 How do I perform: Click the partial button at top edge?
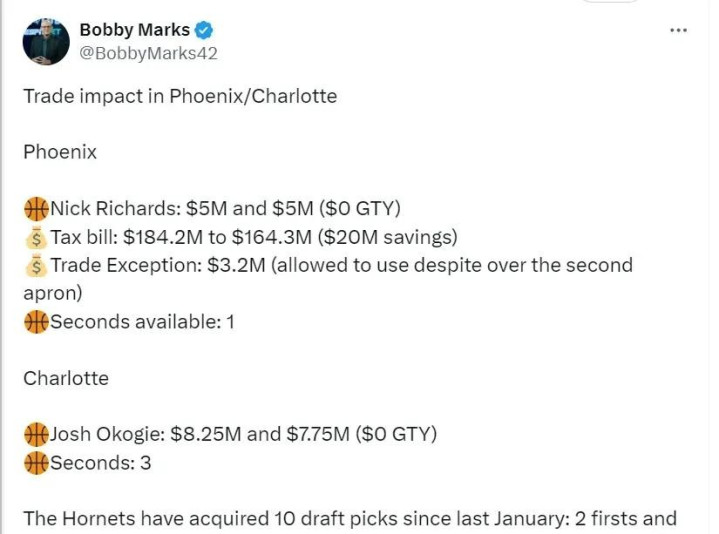(609, 1)
